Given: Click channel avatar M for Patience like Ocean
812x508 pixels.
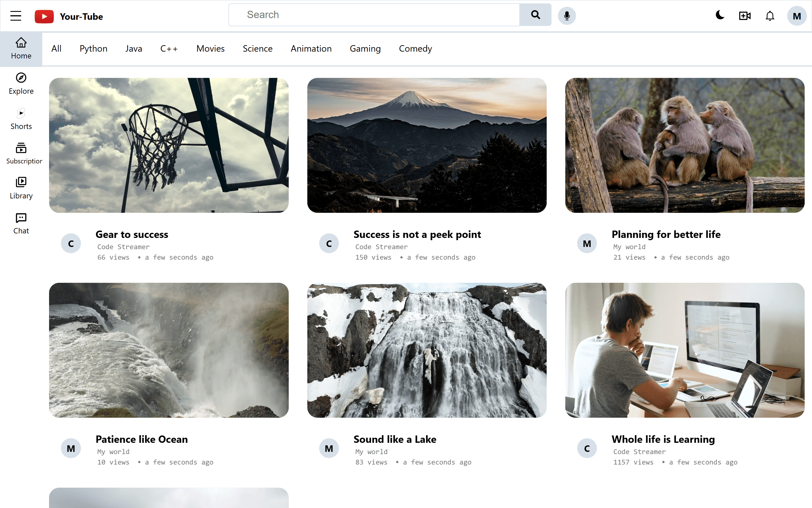Looking at the screenshot, I should (x=71, y=448).
